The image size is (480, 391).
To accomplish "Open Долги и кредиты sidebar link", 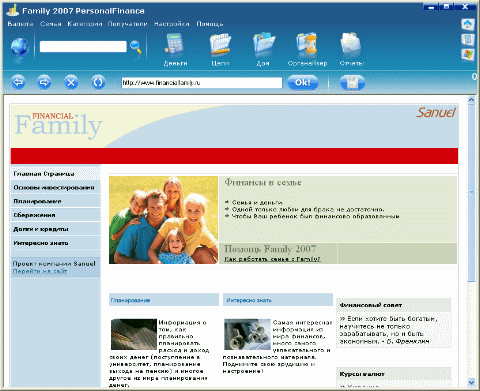I will (55, 229).
